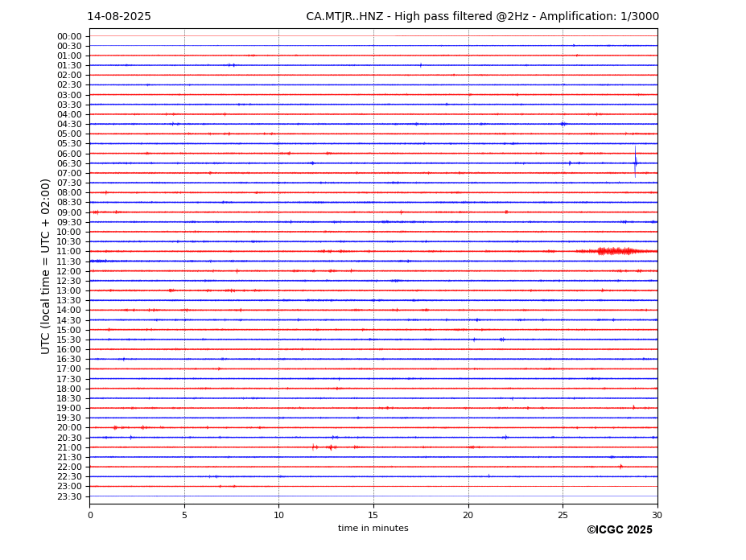
Task: Click the x-axis tick label 30
Action: point(657,515)
